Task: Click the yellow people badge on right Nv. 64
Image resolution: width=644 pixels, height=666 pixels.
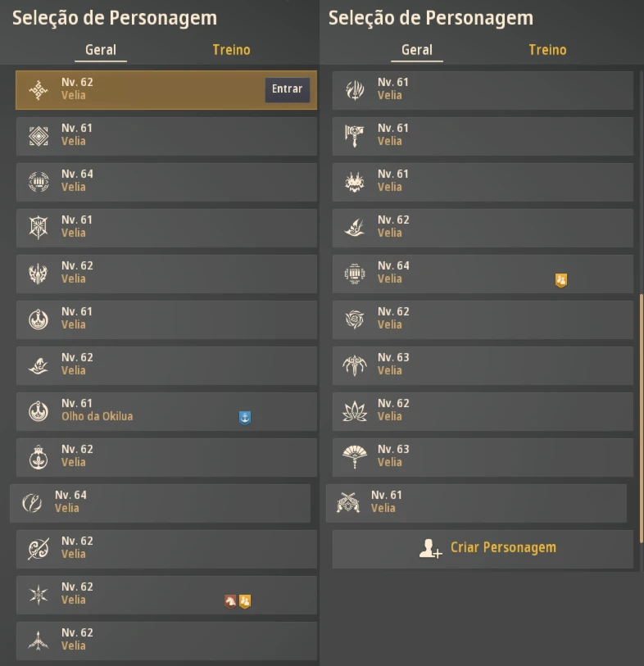Action: click(x=560, y=280)
